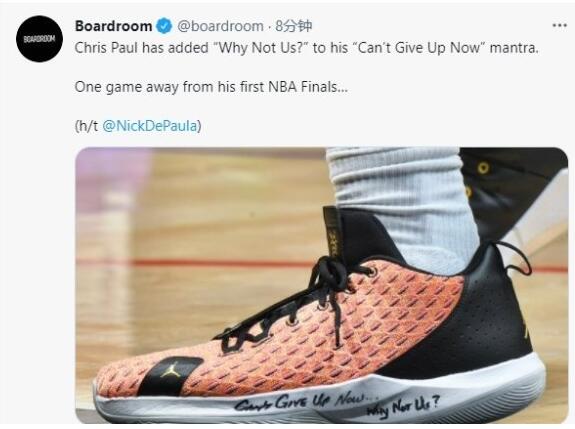This screenshot has height=429, width=575.
Task: Click the @boardroom handle
Action: tap(220, 26)
